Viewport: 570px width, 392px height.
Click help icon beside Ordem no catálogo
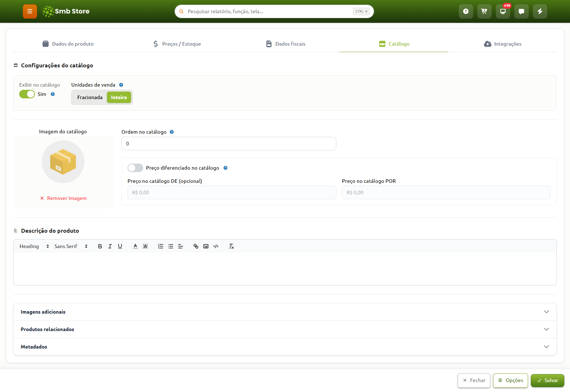pyautogui.click(x=172, y=132)
